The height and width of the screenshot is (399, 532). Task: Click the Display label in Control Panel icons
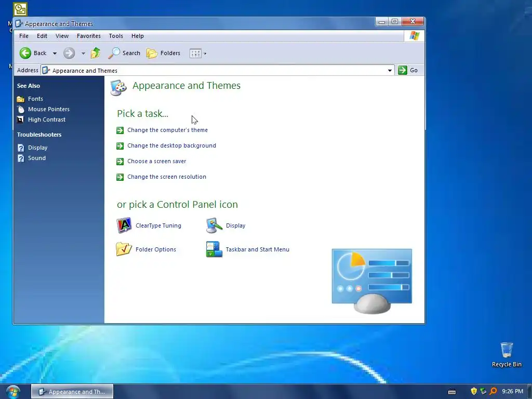point(235,225)
